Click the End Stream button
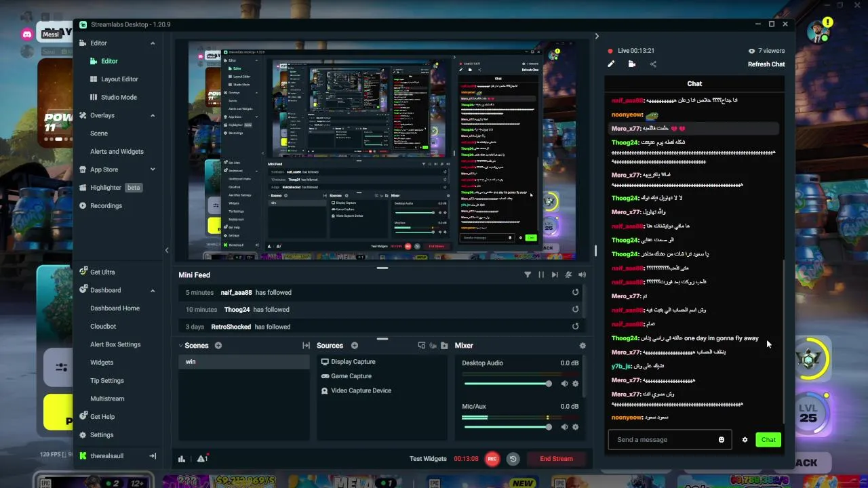The image size is (868, 488). [x=557, y=459]
